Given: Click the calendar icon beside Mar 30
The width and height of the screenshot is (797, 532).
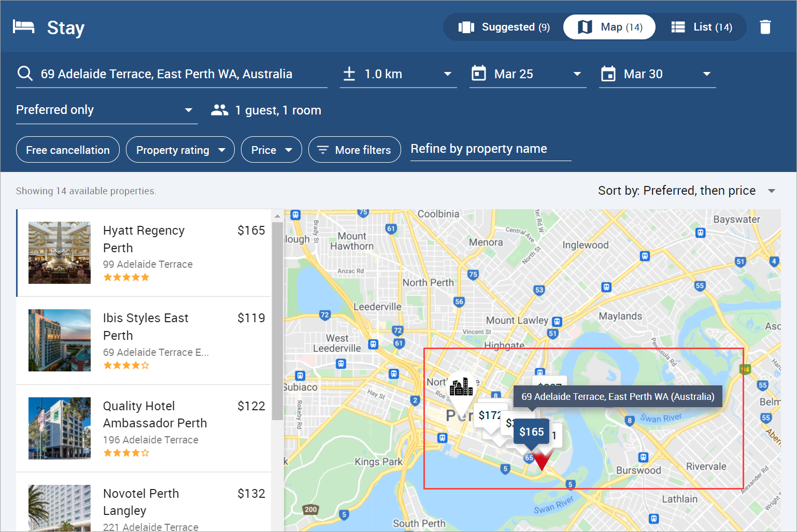Looking at the screenshot, I should point(608,74).
